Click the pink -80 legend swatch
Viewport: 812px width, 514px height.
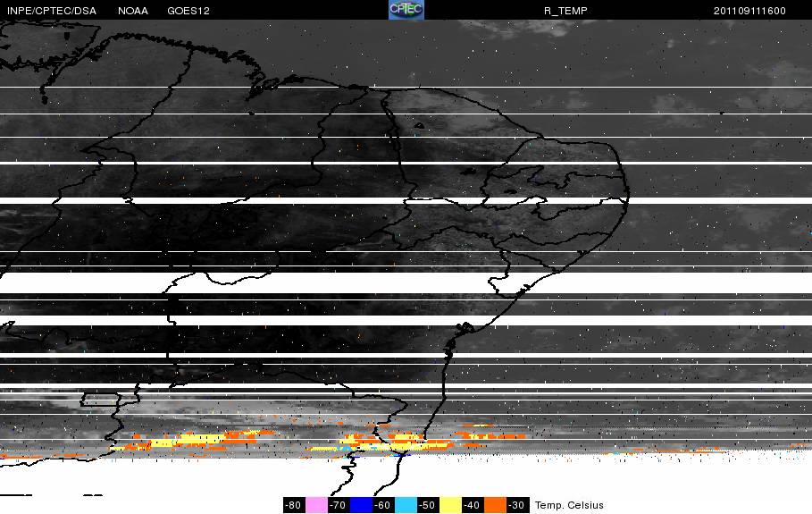[316, 505]
